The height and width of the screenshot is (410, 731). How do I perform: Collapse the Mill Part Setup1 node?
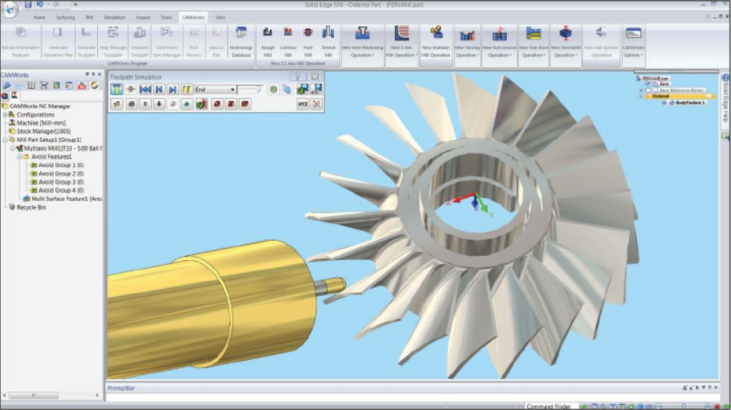(x=5, y=140)
